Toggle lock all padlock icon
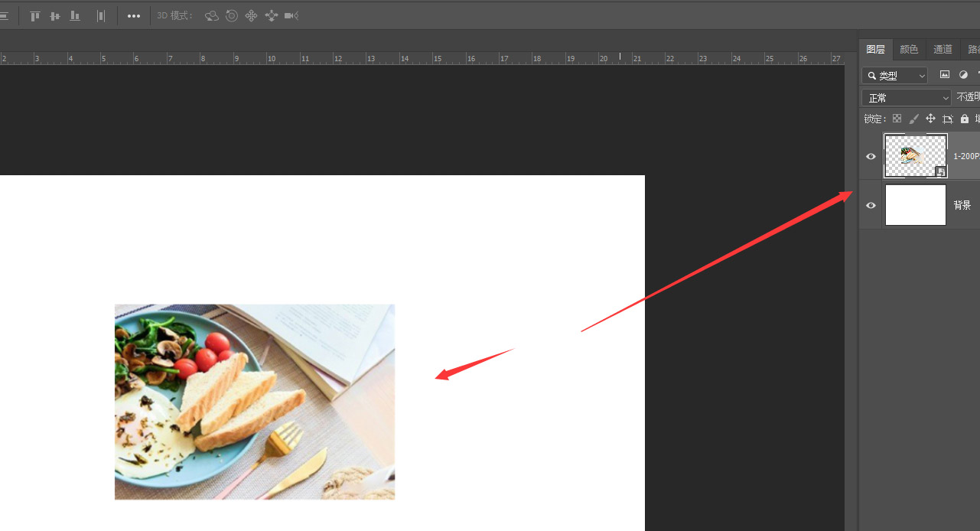 click(965, 119)
